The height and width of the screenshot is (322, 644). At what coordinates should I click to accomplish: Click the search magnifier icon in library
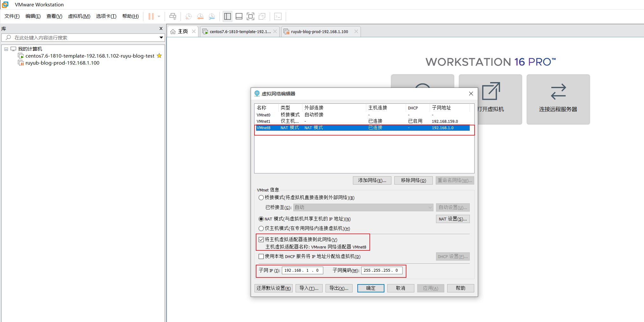[9, 38]
